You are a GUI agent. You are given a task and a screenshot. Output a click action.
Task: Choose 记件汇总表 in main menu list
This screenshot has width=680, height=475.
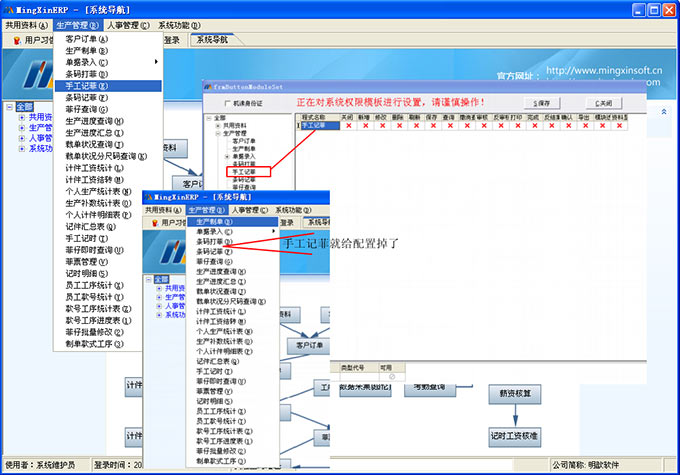pyautogui.click(x=98, y=226)
